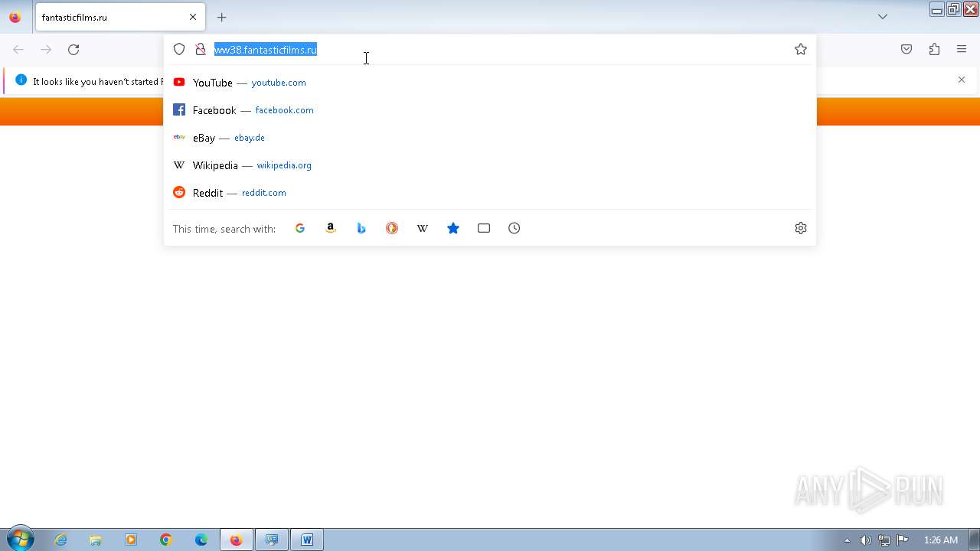Go back with the back arrow
980x551 pixels.
coord(18,50)
